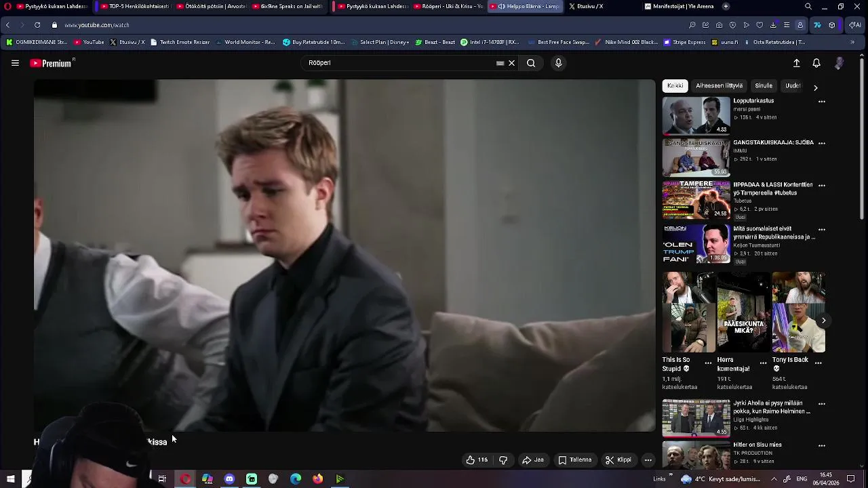868x488 pixels.
Task: Open Microsoft Edge from the taskbar
Action: [x=296, y=479]
